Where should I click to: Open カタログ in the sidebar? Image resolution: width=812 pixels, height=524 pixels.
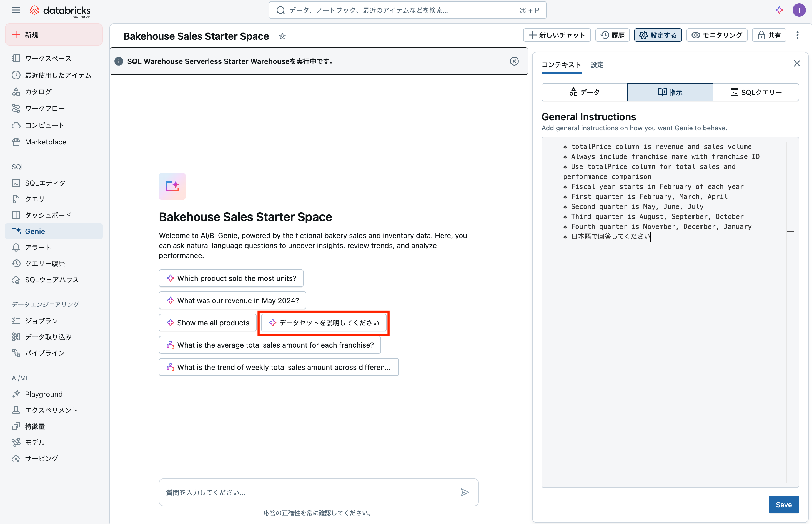pyautogui.click(x=54, y=92)
